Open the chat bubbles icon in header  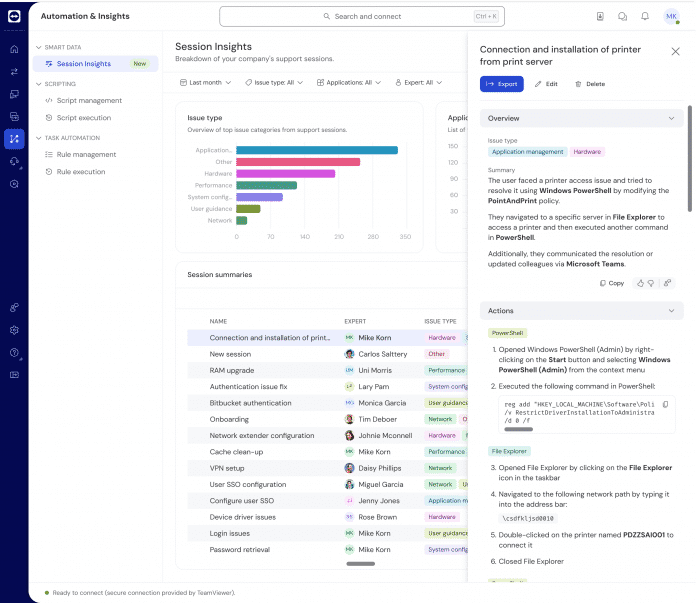pos(622,17)
